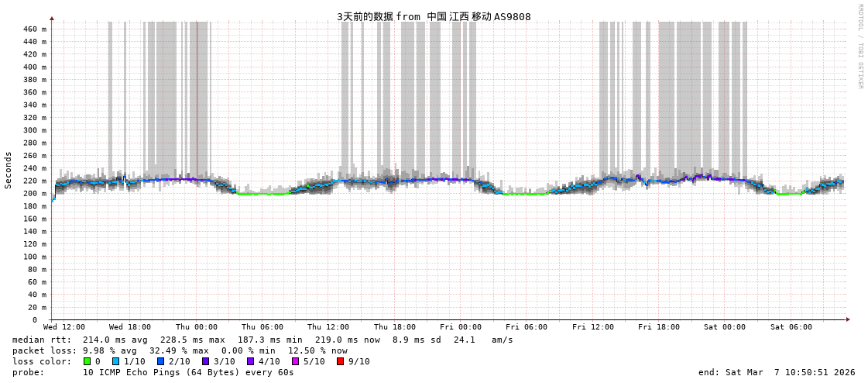Select the Thu 00:00 time axis label
Viewport: 868px width, 383px height.
tap(197, 327)
